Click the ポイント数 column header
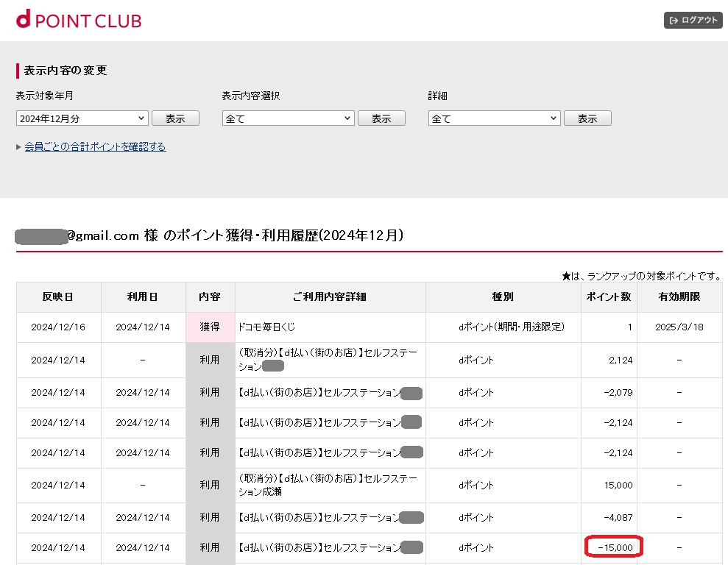The width and height of the screenshot is (728, 565). pyautogui.click(x=609, y=297)
